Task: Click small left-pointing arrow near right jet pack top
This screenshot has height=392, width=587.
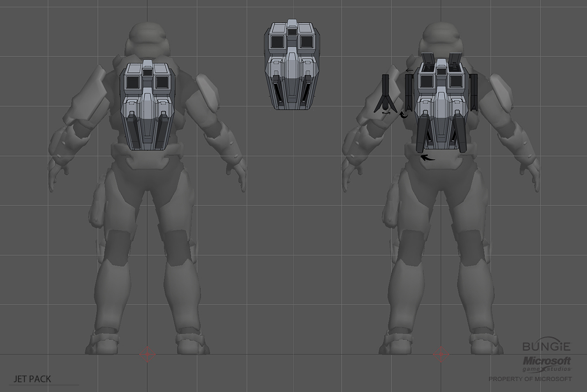Action: 409,70
